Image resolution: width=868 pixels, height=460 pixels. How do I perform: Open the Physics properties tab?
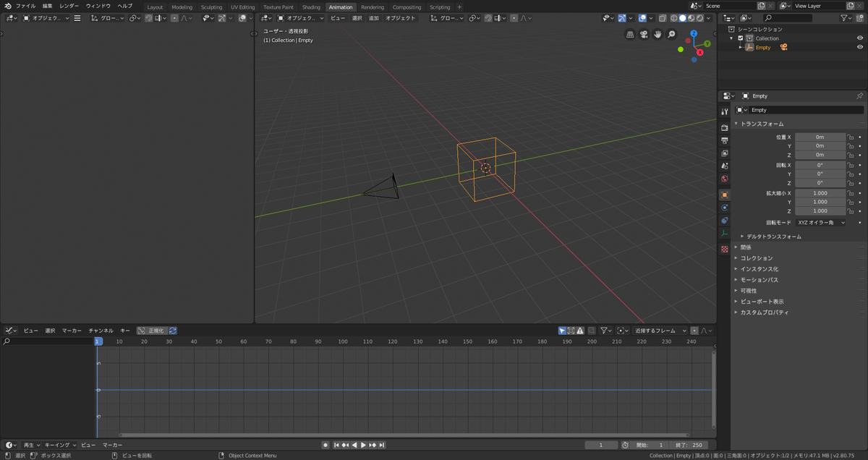coord(724,208)
